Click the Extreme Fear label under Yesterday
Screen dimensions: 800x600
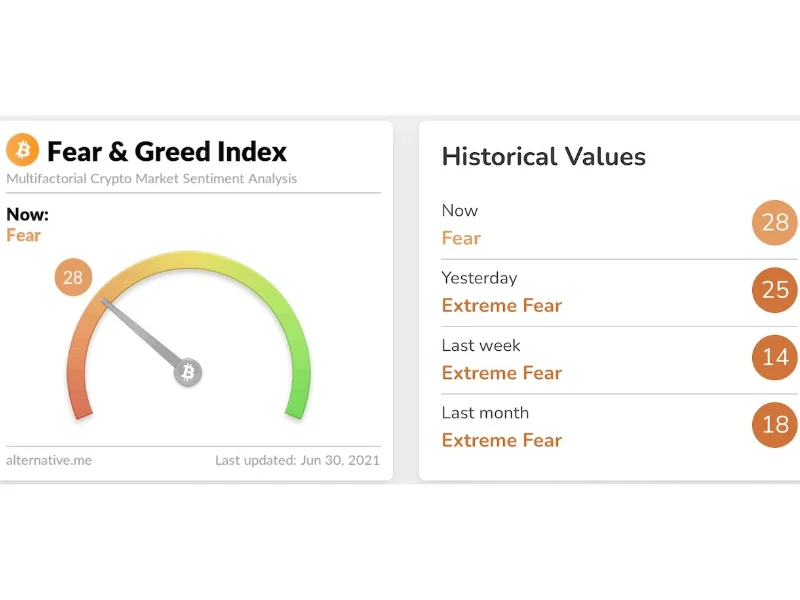501,305
